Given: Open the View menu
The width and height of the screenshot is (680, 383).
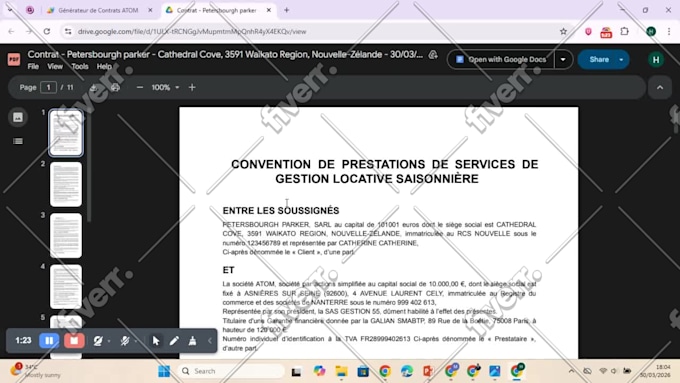Looking at the screenshot, I should (x=55, y=66).
